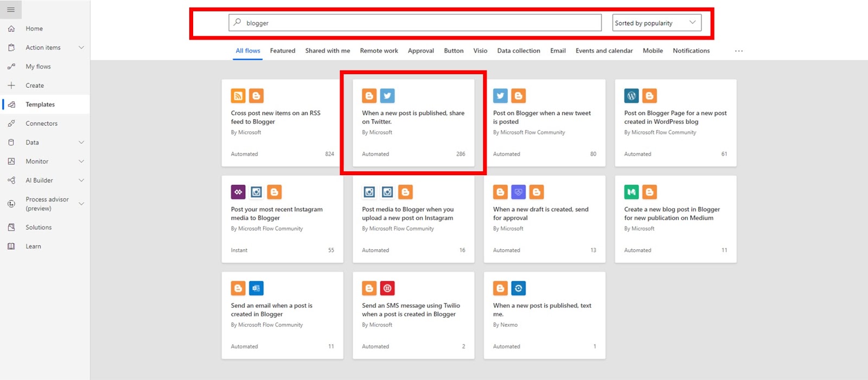
Task: Open Cross post RSS feed to Blogger template
Action: pyautogui.click(x=282, y=123)
